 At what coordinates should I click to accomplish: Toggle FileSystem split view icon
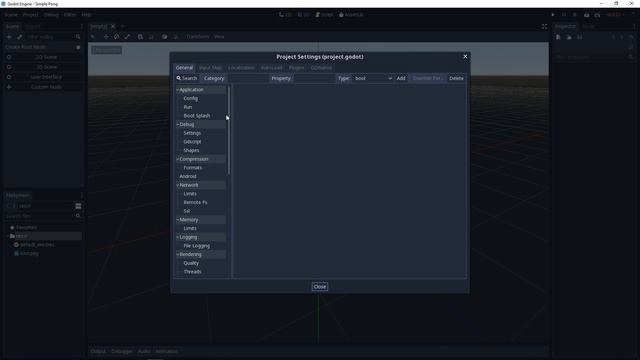pyautogui.click(x=78, y=206)
